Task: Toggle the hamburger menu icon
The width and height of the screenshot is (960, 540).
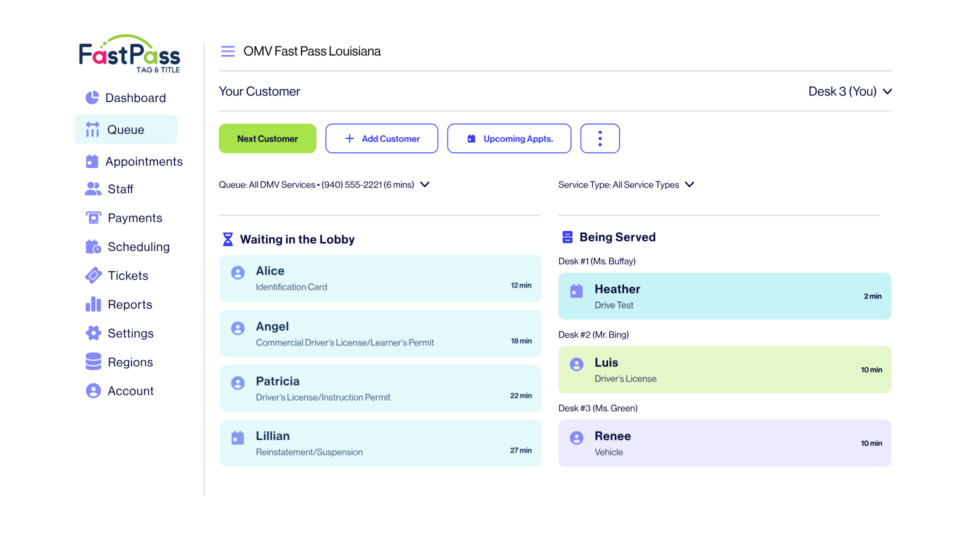Action: [x=228, y=51]
